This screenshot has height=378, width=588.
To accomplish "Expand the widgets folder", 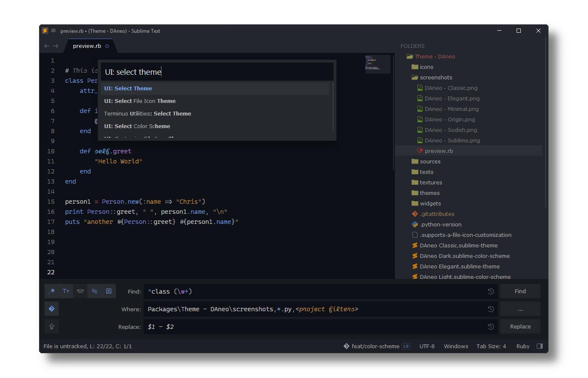I will [x=415, y=203].
